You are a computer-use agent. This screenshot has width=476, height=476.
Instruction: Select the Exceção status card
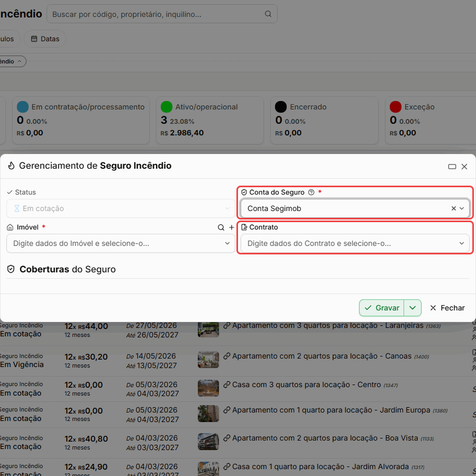[x=431, y=120]
